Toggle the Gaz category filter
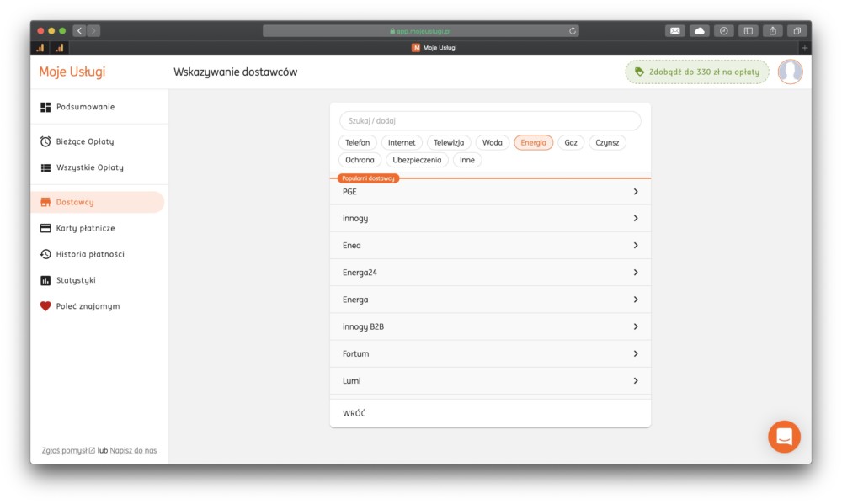 571,143
